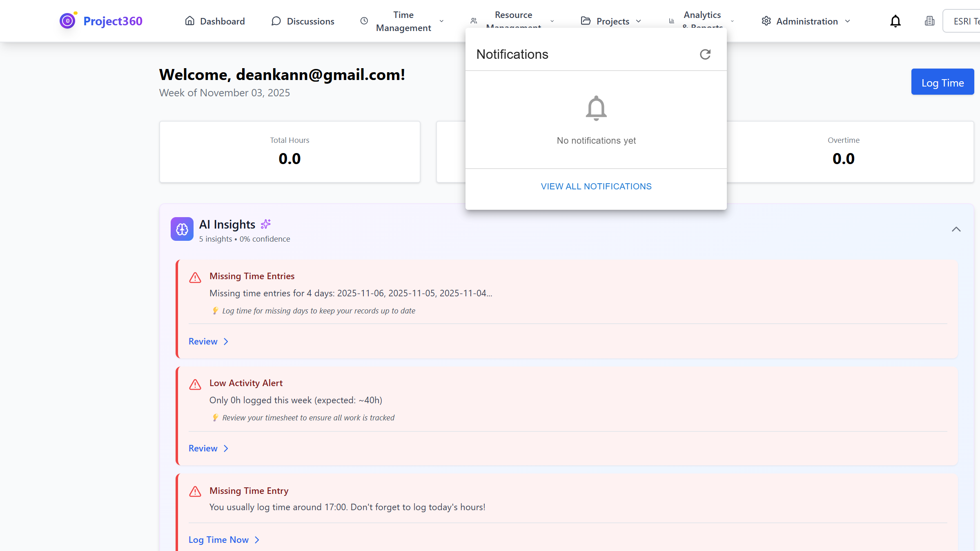980x551 pixels.
Task: Click the Projects folder icon
Action: click(586, 21)
